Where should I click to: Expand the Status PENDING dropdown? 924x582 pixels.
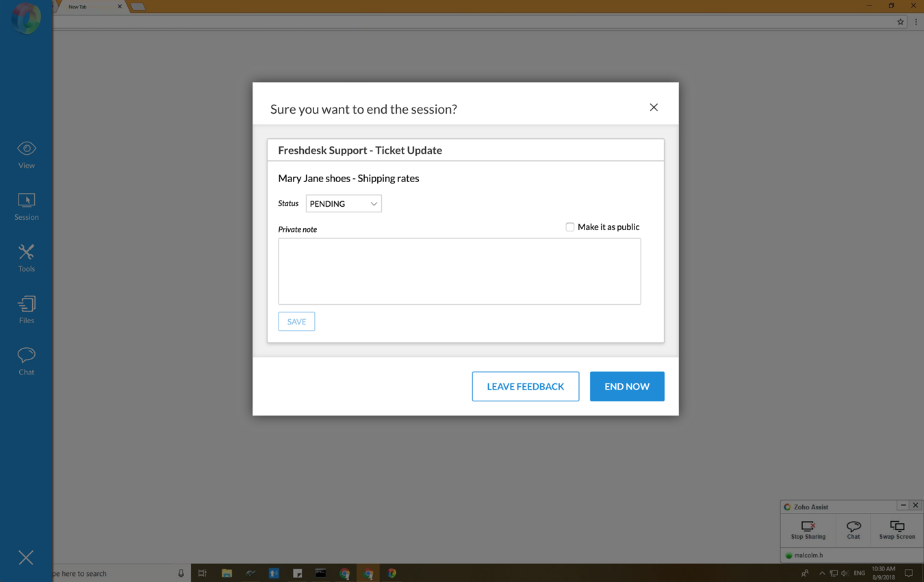pyautogui.click(x=344, y=204)
